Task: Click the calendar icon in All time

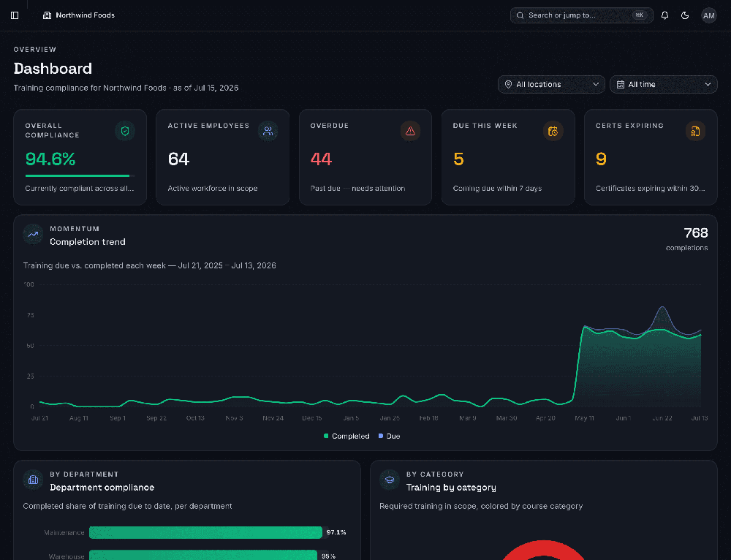Action: click(x=621, y=84)
